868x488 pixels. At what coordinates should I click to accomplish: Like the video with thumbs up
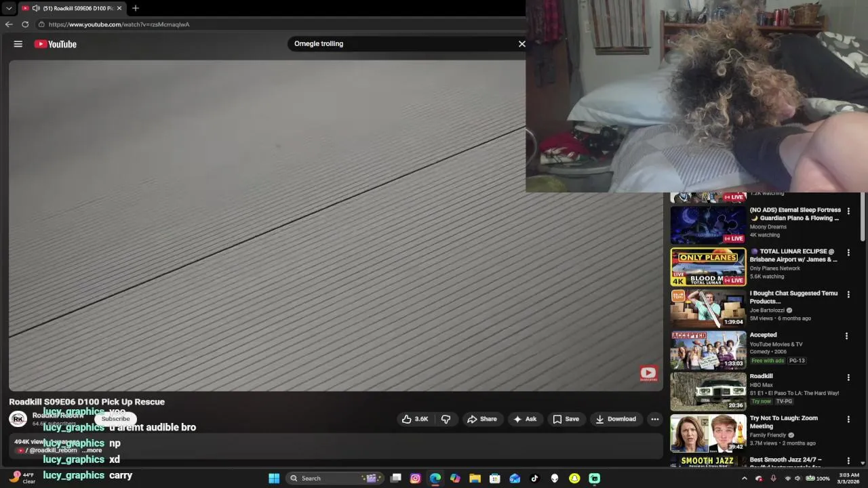[x=414, y=419]
